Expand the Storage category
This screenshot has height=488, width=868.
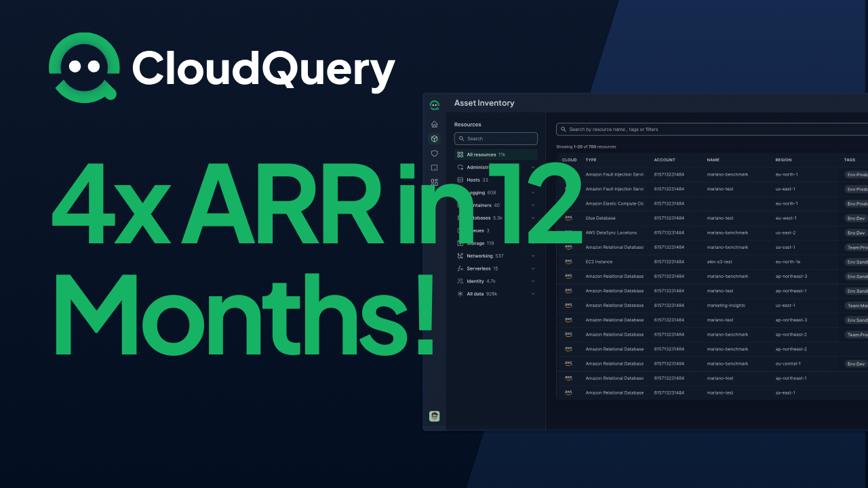pos(533,243)
